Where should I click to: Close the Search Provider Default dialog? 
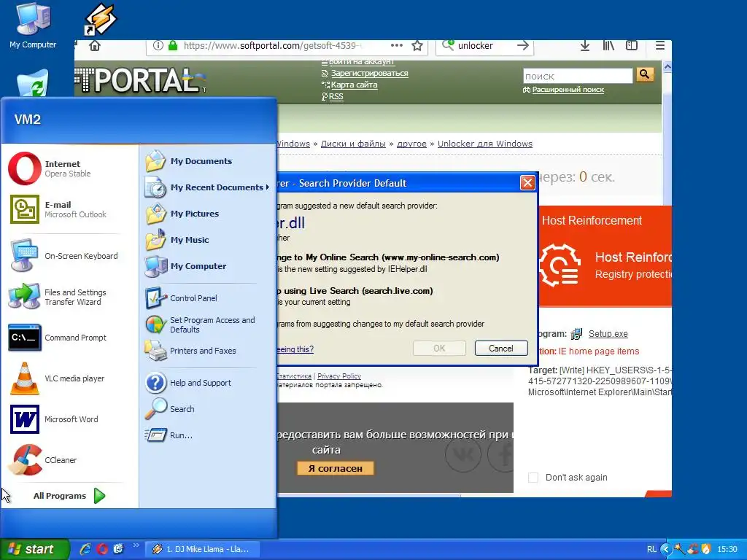(527, 183)
